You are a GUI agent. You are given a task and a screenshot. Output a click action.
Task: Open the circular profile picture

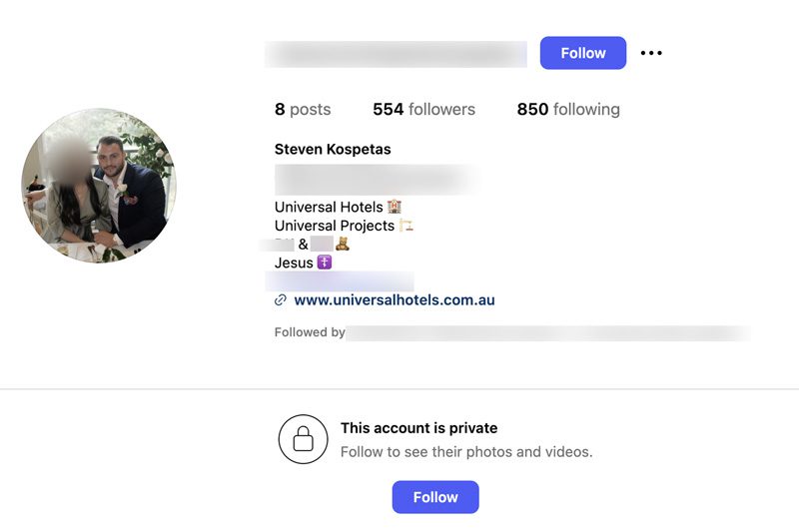pyautogui.click(x=99, y=186)
